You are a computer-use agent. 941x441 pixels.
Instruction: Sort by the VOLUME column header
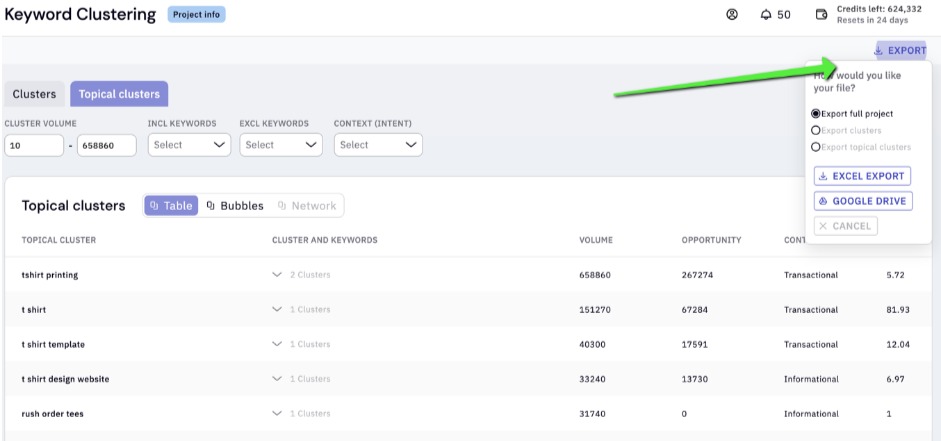(x=596, y=240)
